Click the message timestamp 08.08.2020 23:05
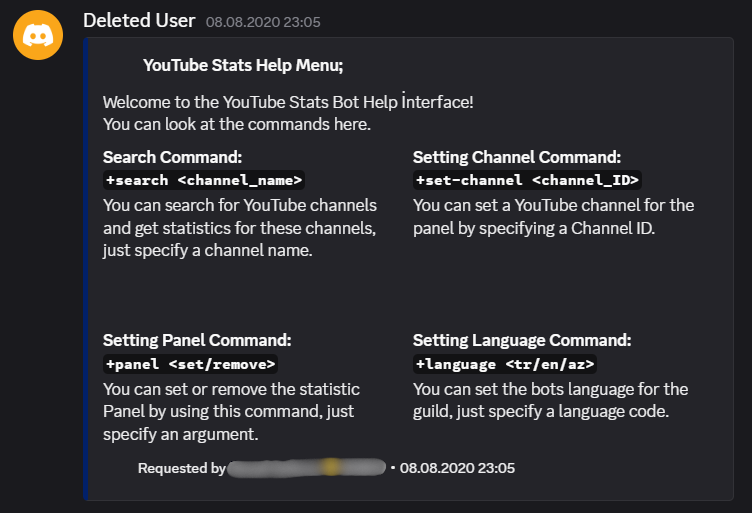 (263, 22)
